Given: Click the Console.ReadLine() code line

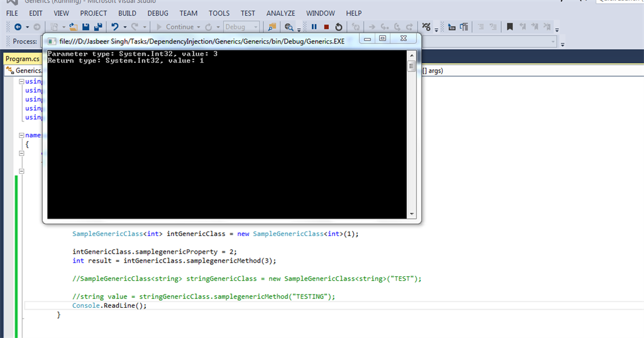Looking at the screenshot, I should pos(109,305).
